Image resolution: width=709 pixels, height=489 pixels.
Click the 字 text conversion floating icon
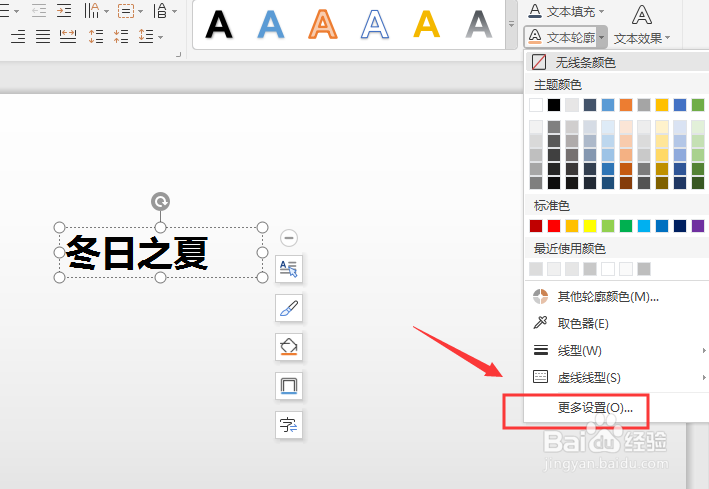click(x=289, y=425)
